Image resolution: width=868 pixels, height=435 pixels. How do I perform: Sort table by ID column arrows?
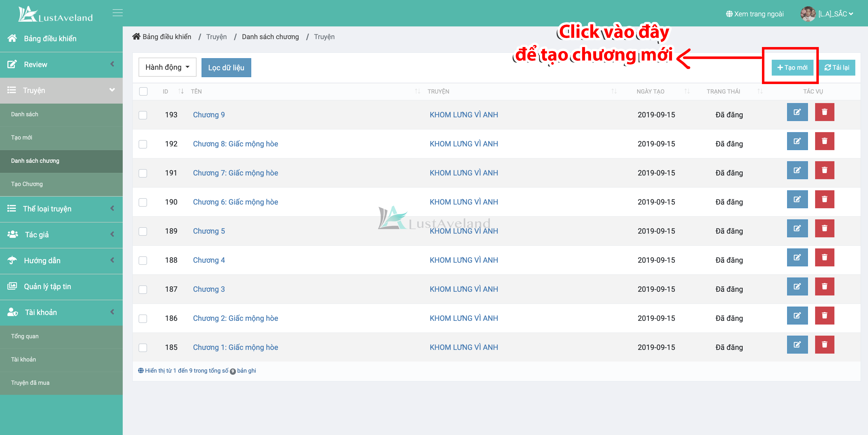click(x=181, y=91)
